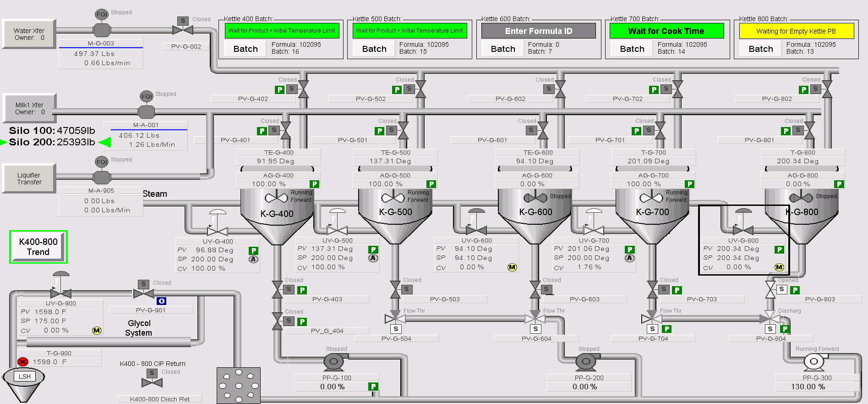Click the M-G-003 water flow meter
868x404 pixels.
click(x=102, y=30)
